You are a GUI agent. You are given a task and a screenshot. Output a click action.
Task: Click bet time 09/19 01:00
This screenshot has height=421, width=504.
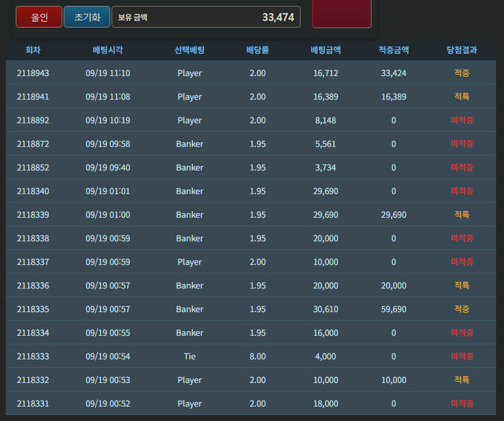click(108, 214)
